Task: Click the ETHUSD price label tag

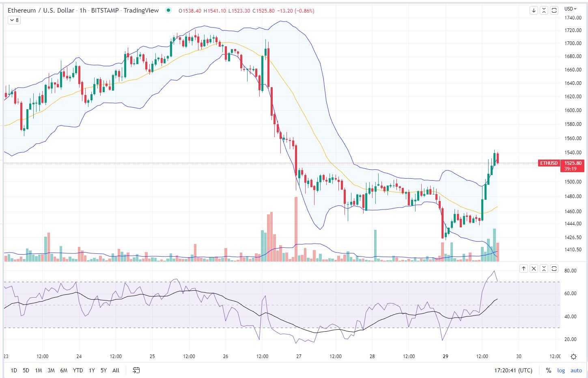Action: 549,163
